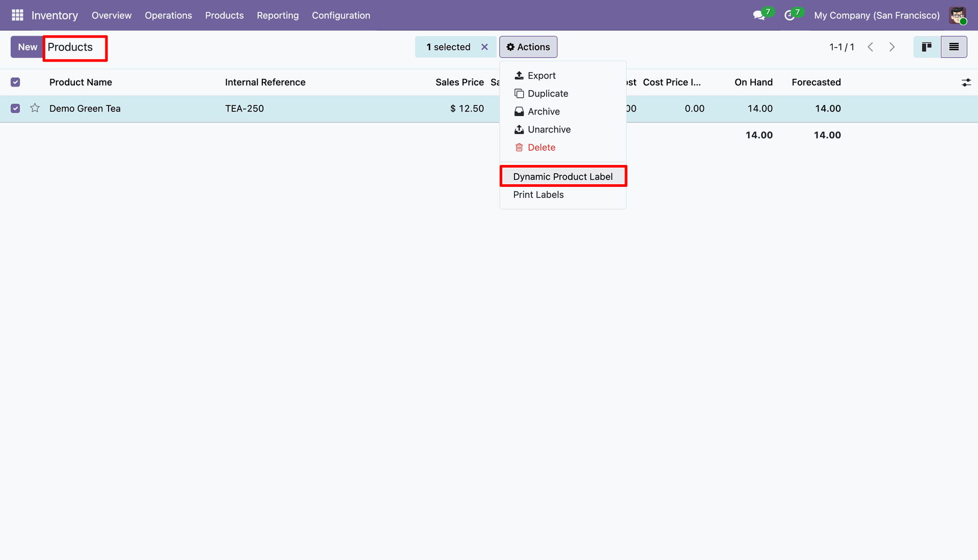This screenshot has width=978, height=560.
Task: Open the activities clock icon
Action: [790, 15]
